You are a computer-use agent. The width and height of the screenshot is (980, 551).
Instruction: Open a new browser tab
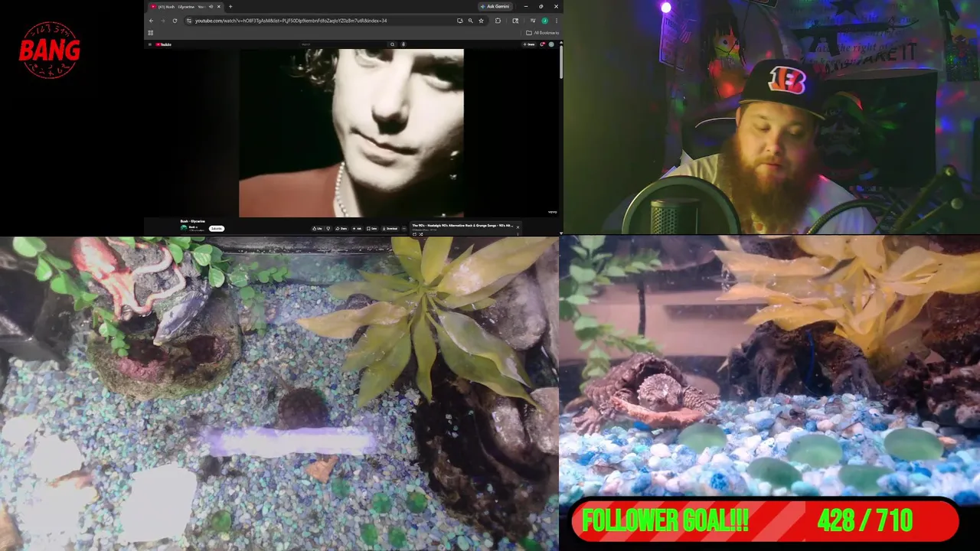click(230, 7)
